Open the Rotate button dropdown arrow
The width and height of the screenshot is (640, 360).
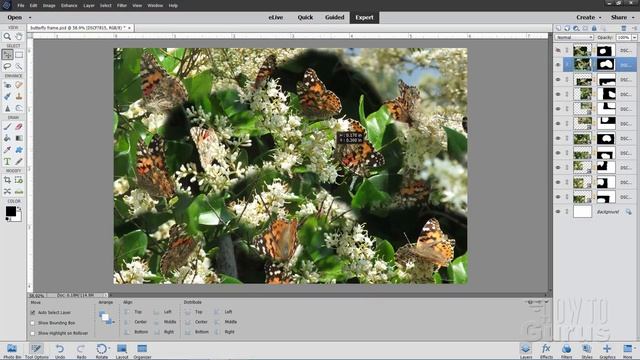coord(109,349)
